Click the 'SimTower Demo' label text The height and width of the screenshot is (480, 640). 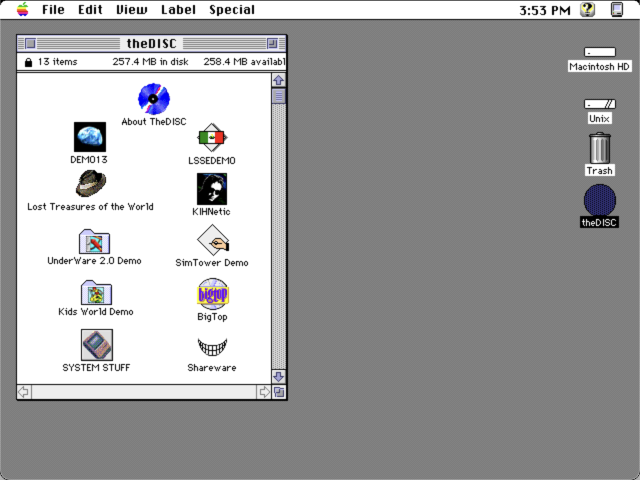pos(212,263)
